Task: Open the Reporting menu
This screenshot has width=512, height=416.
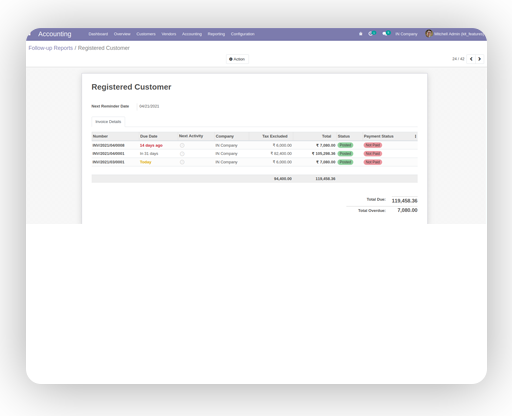Action: point(216,34)
